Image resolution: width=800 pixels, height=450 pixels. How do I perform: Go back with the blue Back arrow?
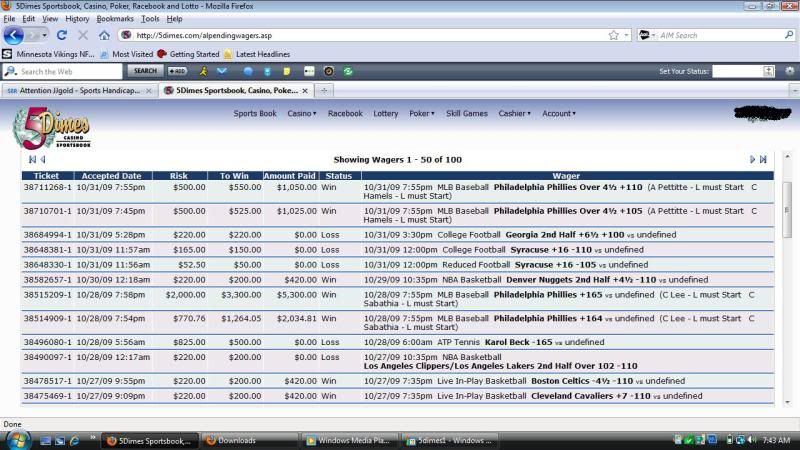point(14,35)
